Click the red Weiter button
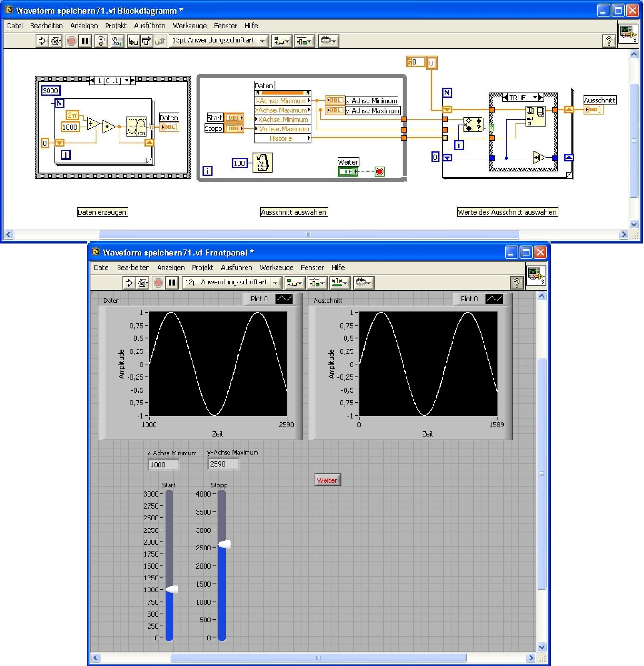644x666 pixels. (327, 480)
